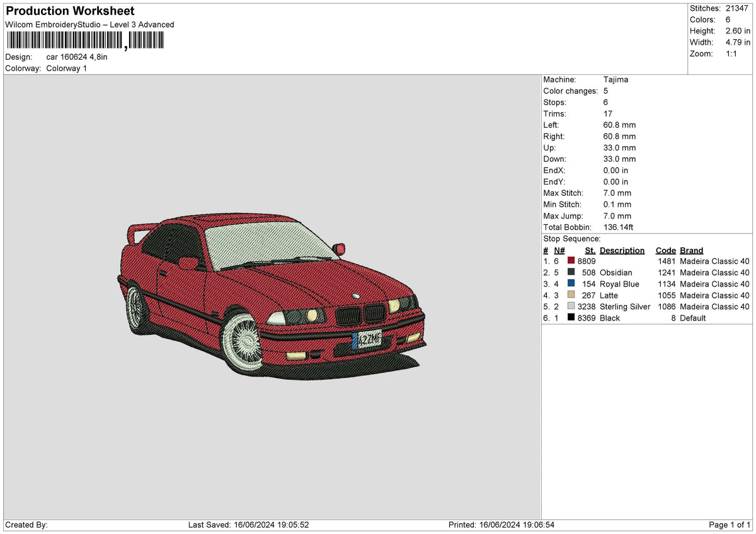Viewport: 756px width, 534px height.
Task: Click the 'Latte' description cell
Action: 609,295
